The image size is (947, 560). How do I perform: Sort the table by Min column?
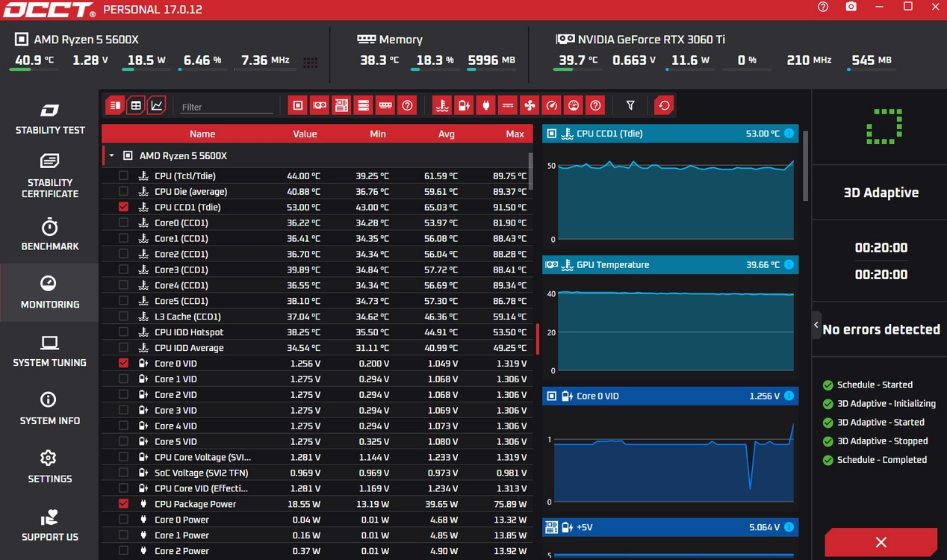pos(378,134)
